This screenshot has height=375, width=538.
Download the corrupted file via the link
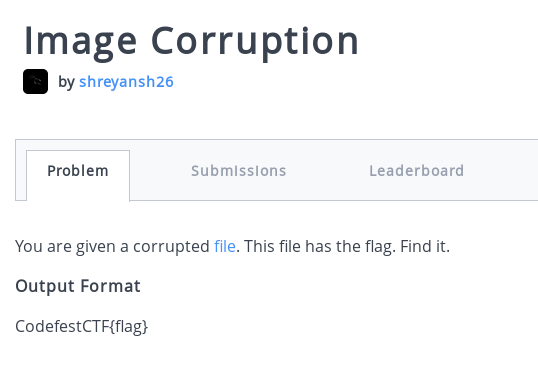(225, 246)
